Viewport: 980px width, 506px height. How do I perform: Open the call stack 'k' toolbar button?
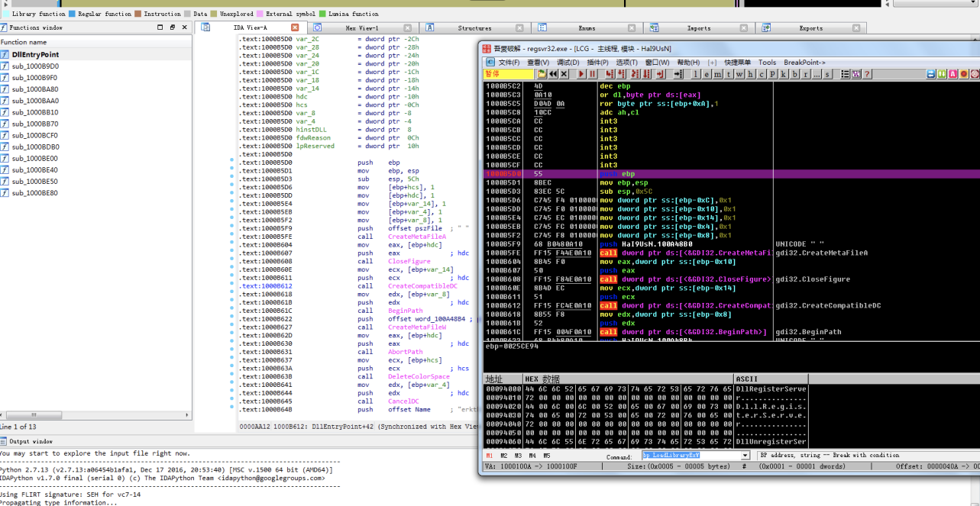coord(784,74)
